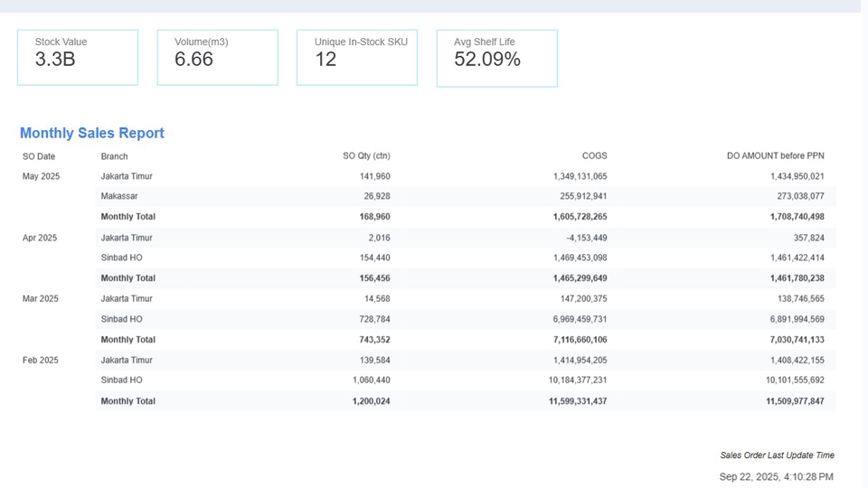The height and width of the screenshot is (488, 868).
Task: Select Monthly Total row for Feb 2025
Action: coord(128,401)
